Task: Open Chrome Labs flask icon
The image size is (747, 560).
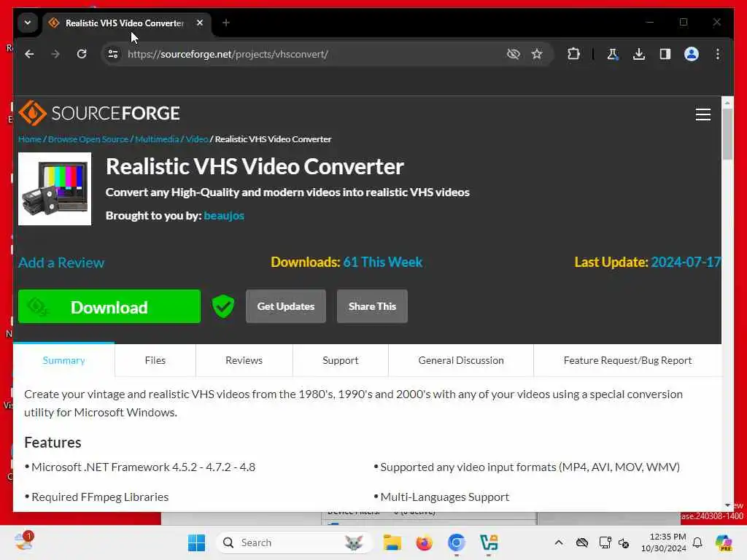Action: pyautogui.click(x=613, y=54)
